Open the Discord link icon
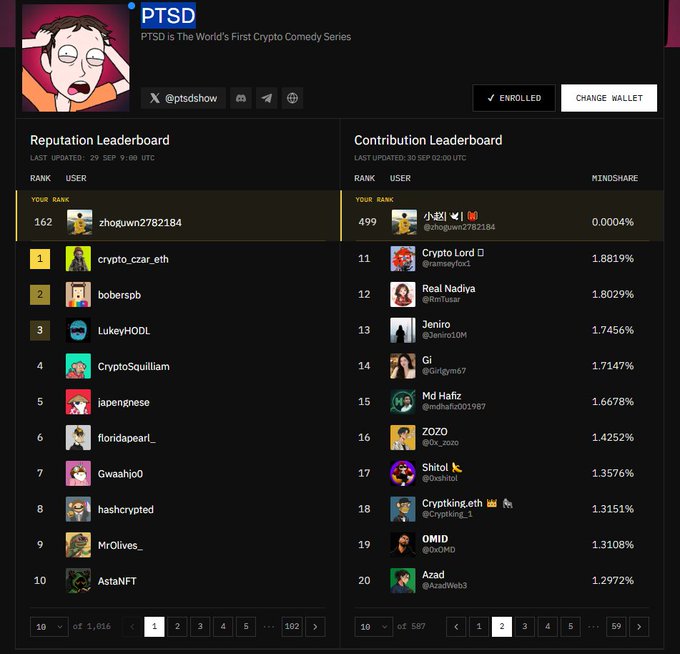The width and height of the screenshot is (680, 654). click(241, 98)
